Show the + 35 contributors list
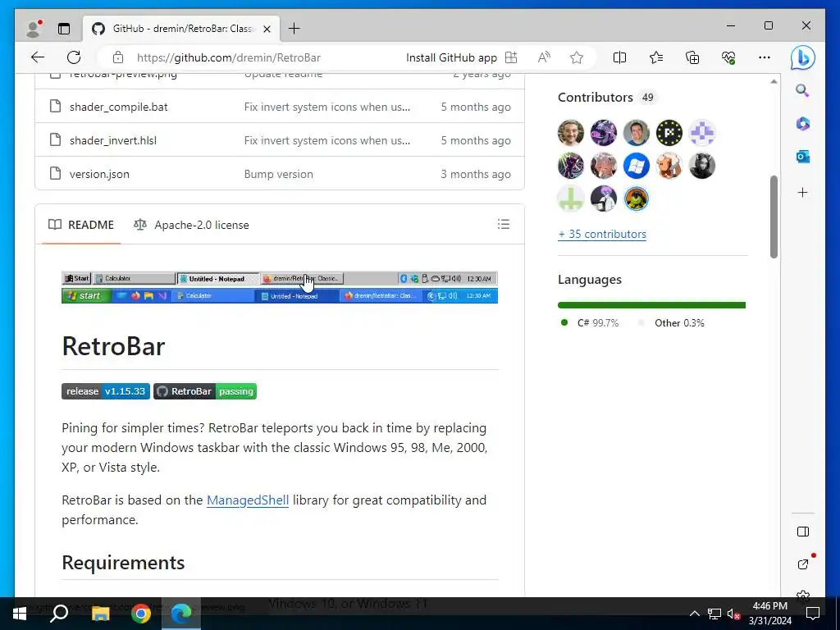840x630 pixels. pos(602,234)
